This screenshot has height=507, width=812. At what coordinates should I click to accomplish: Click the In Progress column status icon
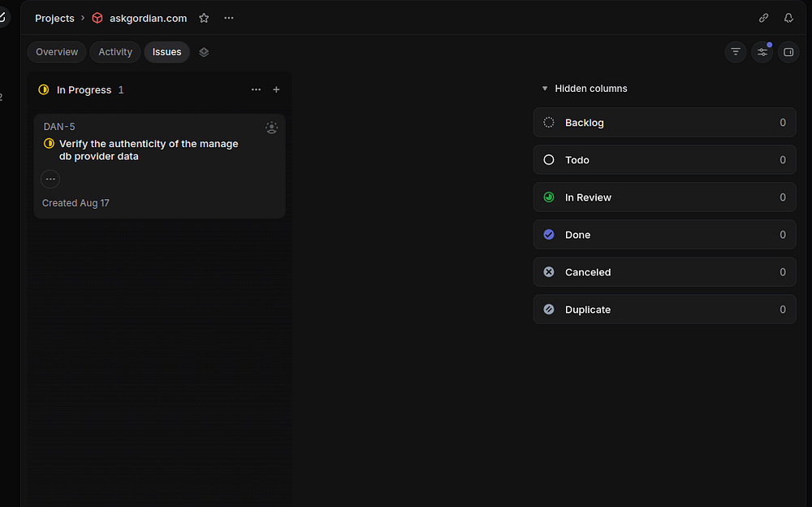[x=44, y=89]
